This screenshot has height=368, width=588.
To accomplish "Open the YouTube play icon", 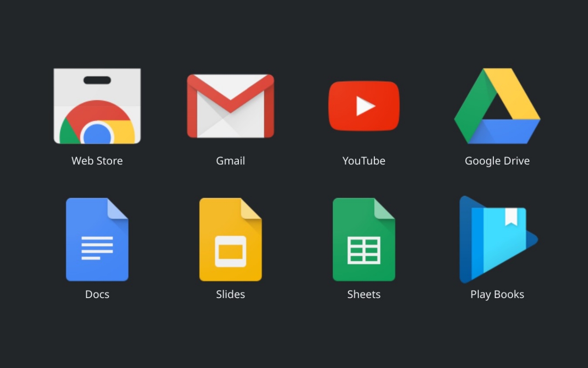I will pyautogui.click(x=364, y=106).
